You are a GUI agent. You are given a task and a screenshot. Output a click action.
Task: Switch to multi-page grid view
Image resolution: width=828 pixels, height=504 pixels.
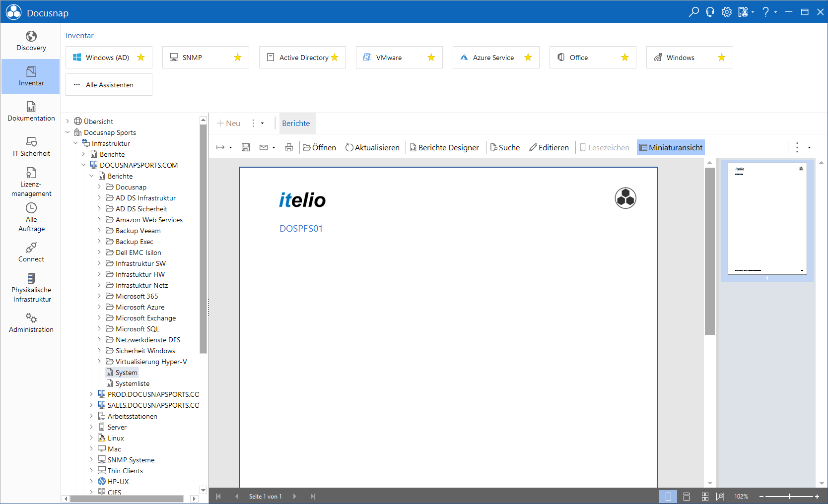click(x=705, y=496)
